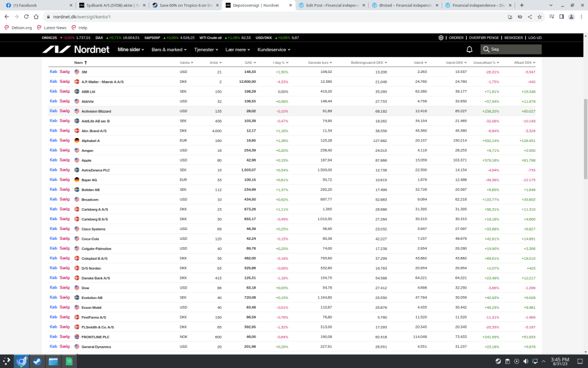Click Sælg for Coca-Cola
The height and width of the screenshot is (368, 588).
click(x=64, y=239)
